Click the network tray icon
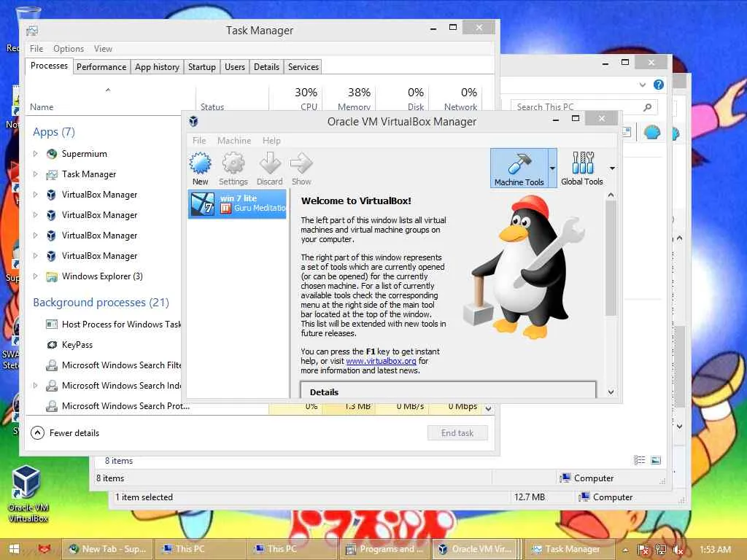The image size is (747, 560). tap(661, 550)
